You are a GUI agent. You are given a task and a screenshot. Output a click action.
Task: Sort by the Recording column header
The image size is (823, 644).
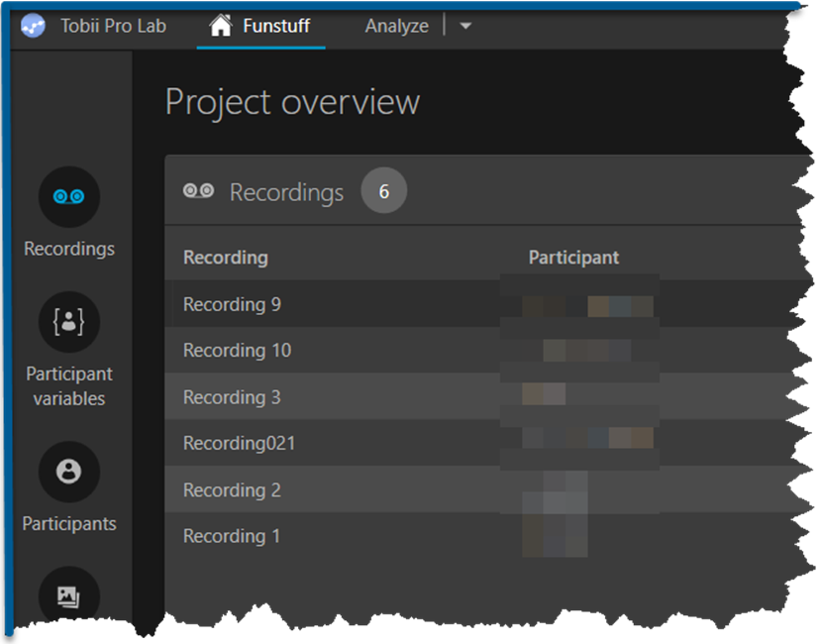(x=226, y=258)
